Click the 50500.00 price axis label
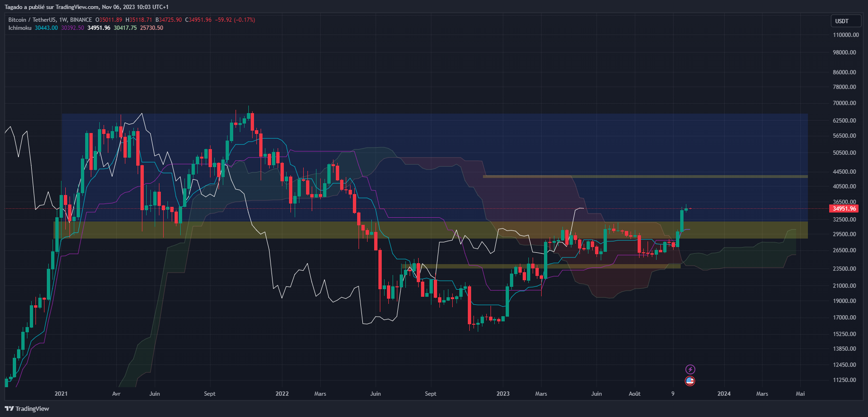The width and height of the screenshot is (868, 417). 844,153
